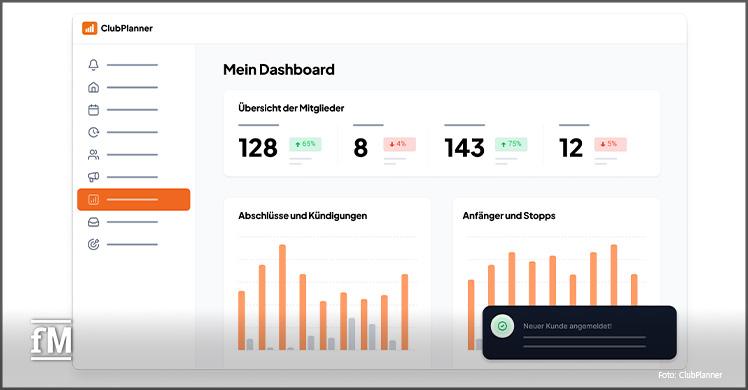Click the Anfänger und Stopps chart title

point(509,216)
